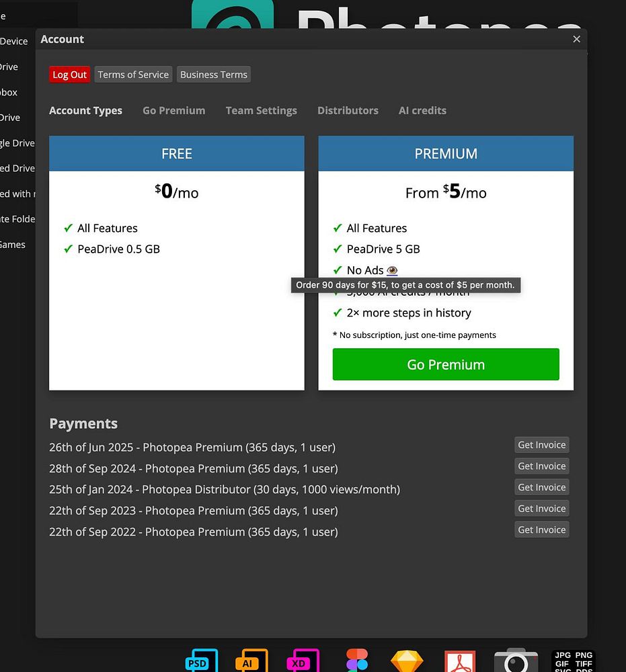Open the Figma file format icon
626x672 pixels.
point(357,661)
